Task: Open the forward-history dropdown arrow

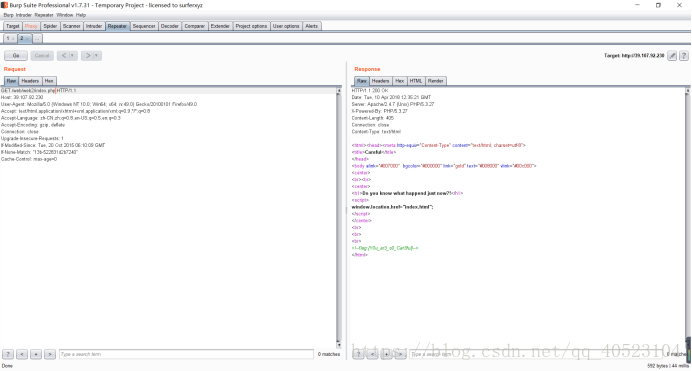Action: 97,56
